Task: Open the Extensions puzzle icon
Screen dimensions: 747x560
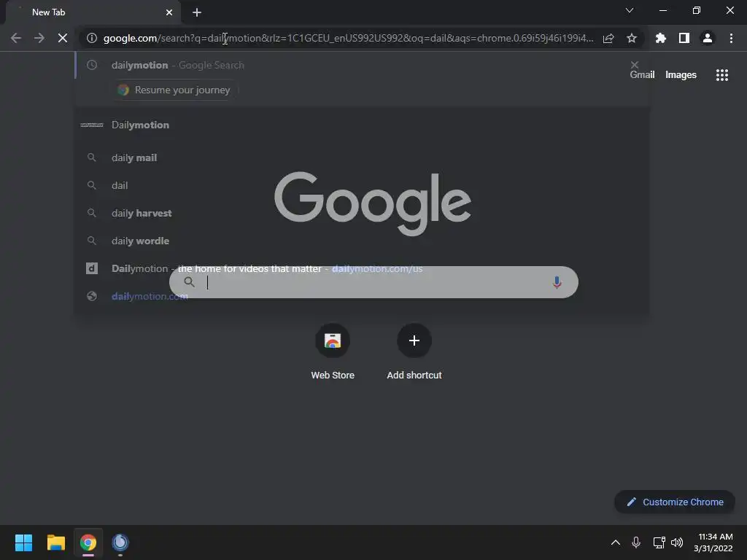Action: [x=661, y=38]
